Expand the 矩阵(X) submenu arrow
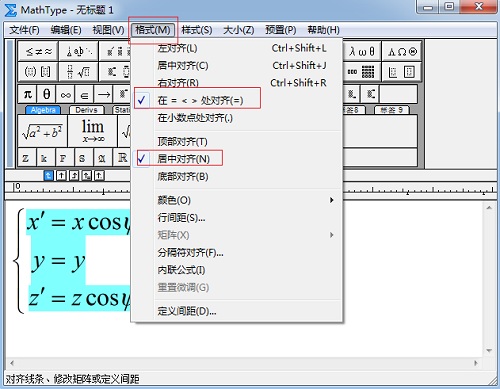 click(x=331, y=235)
